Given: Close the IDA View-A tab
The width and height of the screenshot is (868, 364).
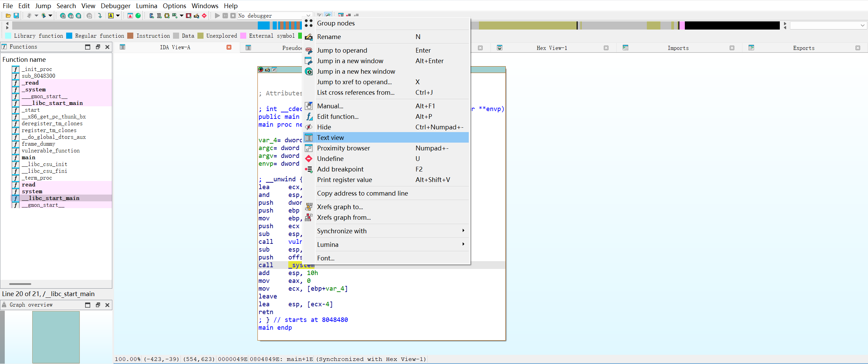Looking at the screenshot, I should [229, 47].
